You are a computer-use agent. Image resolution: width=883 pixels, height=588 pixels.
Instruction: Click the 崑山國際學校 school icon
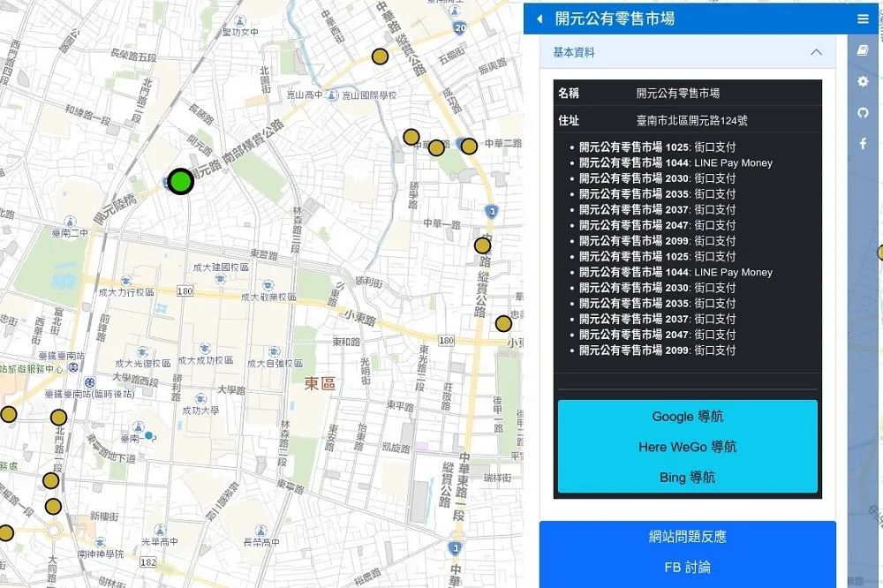(334, 95)
